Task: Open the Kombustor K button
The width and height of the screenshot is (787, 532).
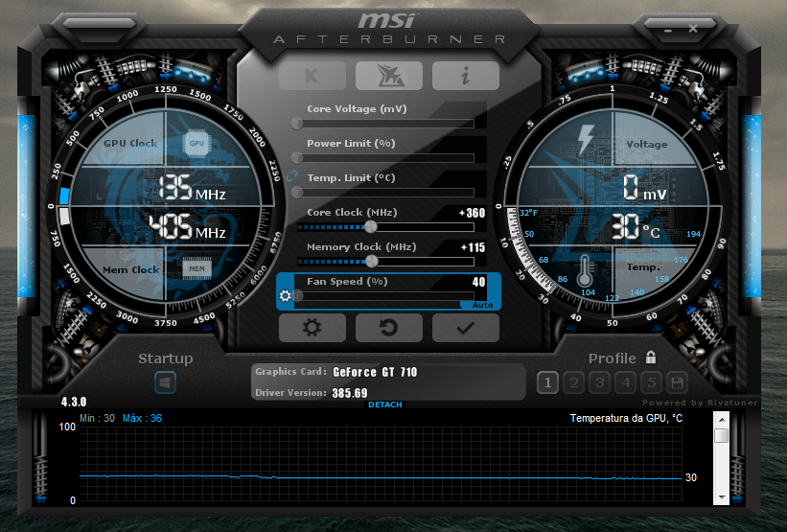Action: [x=312, y=76]
